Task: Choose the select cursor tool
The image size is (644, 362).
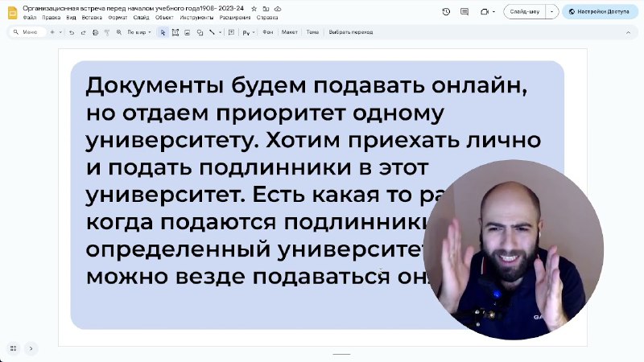Action: (163, 32)
